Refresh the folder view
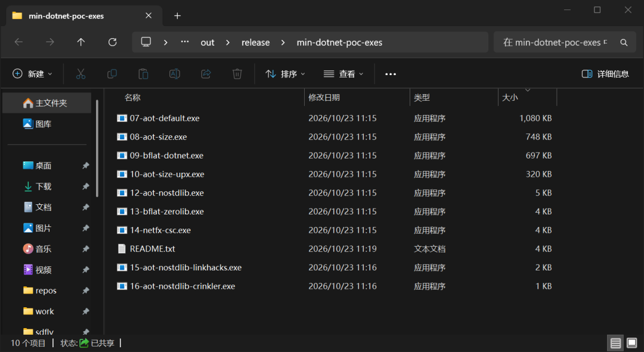The height and width of the screenshot is (352, 644). pyautogui.click(x=112, y=42)
